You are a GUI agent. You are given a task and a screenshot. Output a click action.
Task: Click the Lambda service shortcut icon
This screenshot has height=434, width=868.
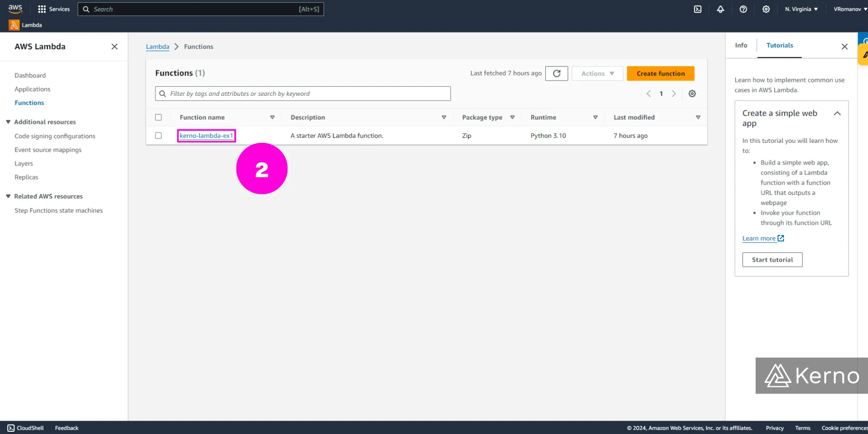tap(14, 25)
